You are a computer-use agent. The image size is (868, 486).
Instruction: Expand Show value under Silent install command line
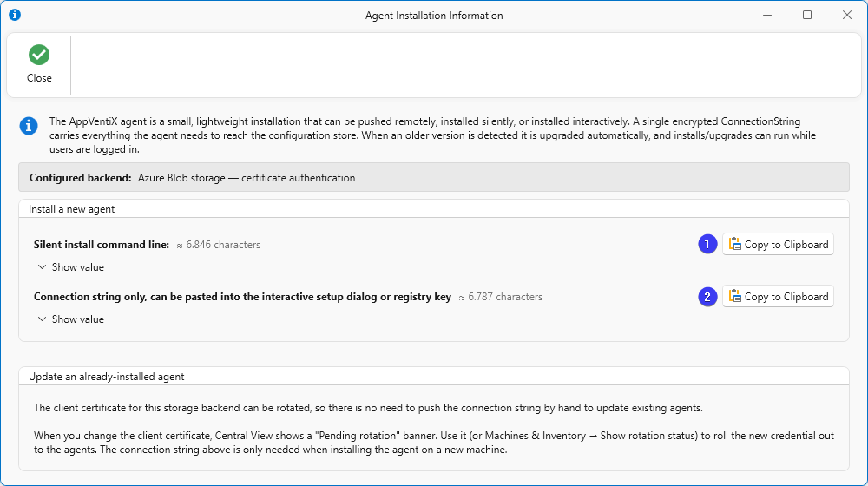pos(71,266)
